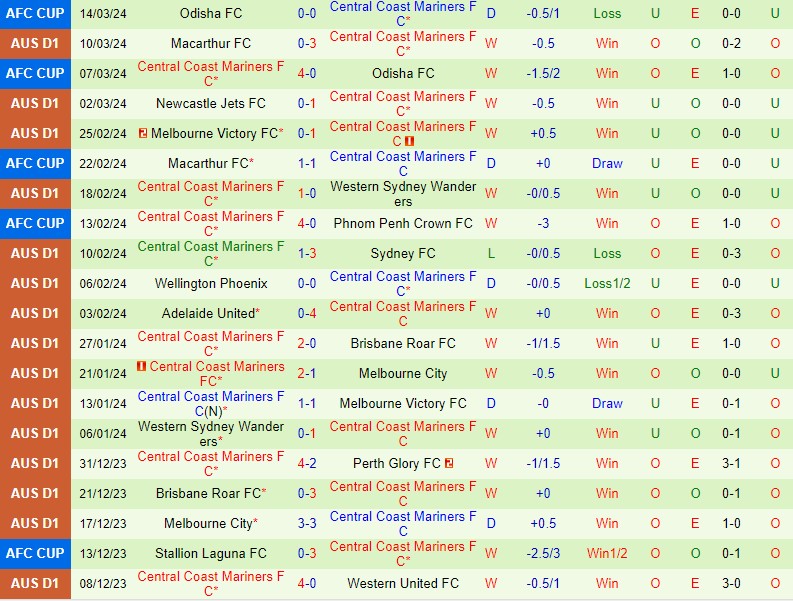Image resolution: width=793 pixels, height=601 pixels.
Task: Open Odisha FC home team on 14/03/24
Action: tap(211, 13)
